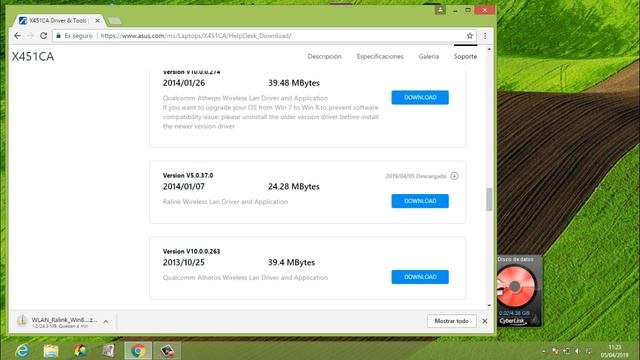640x360 pixels.
Task: Open the volume control in system tray
Action: pyautogui.click(x=578, y=351)
